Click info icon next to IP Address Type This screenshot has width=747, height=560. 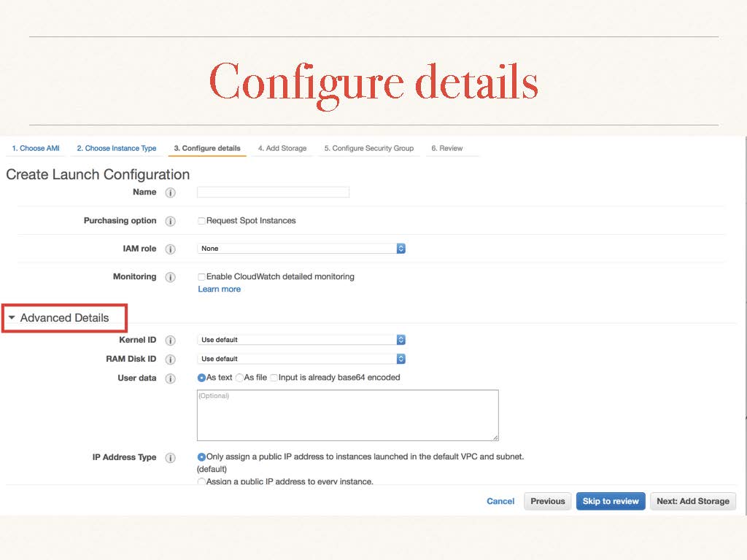[x=170, y=458]
